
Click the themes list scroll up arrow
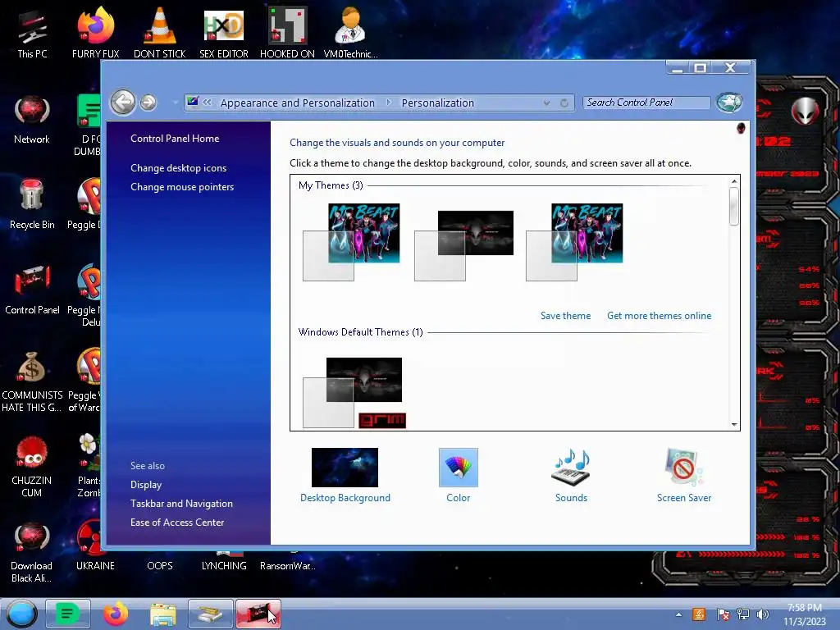click(734, 181)
